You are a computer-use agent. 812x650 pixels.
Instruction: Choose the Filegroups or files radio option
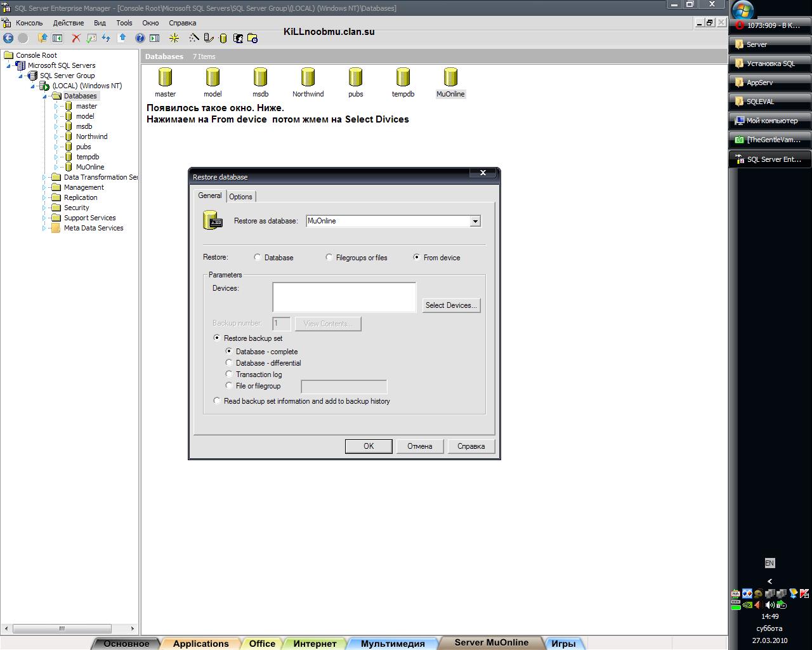pos(329,258)
